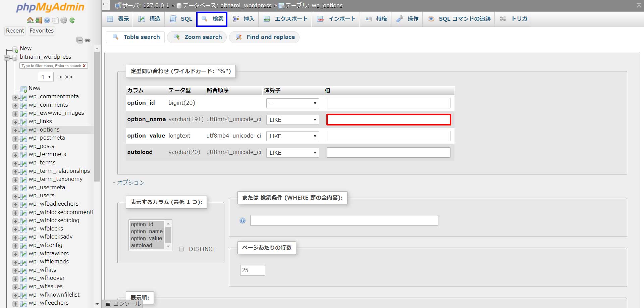This screenshot has height=308, width=644.
Task: Select the Table search sub-tab
Action: [x=136, y=37]
